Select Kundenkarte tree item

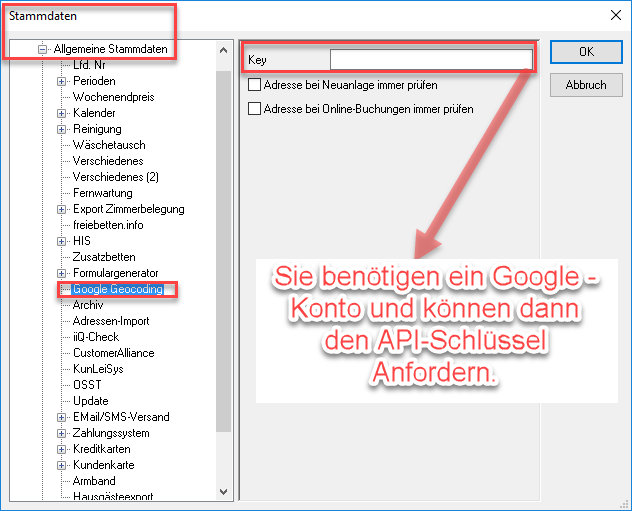point(103,465)
